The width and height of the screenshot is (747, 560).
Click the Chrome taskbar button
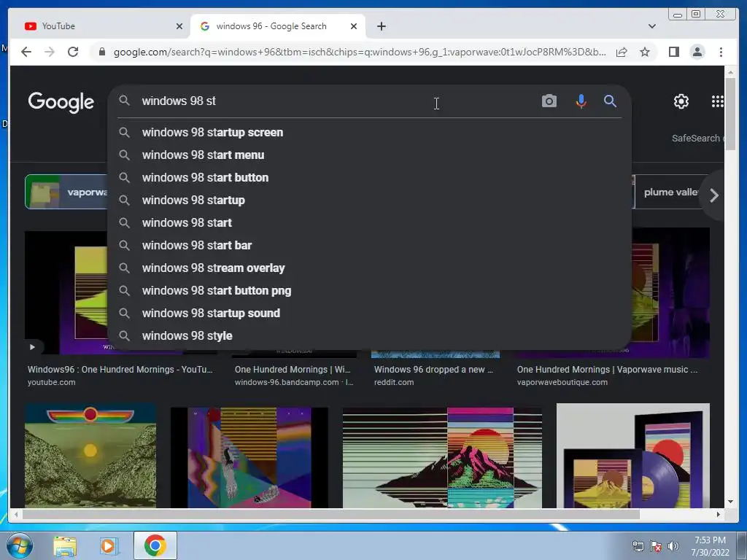(x=155, y=545)
